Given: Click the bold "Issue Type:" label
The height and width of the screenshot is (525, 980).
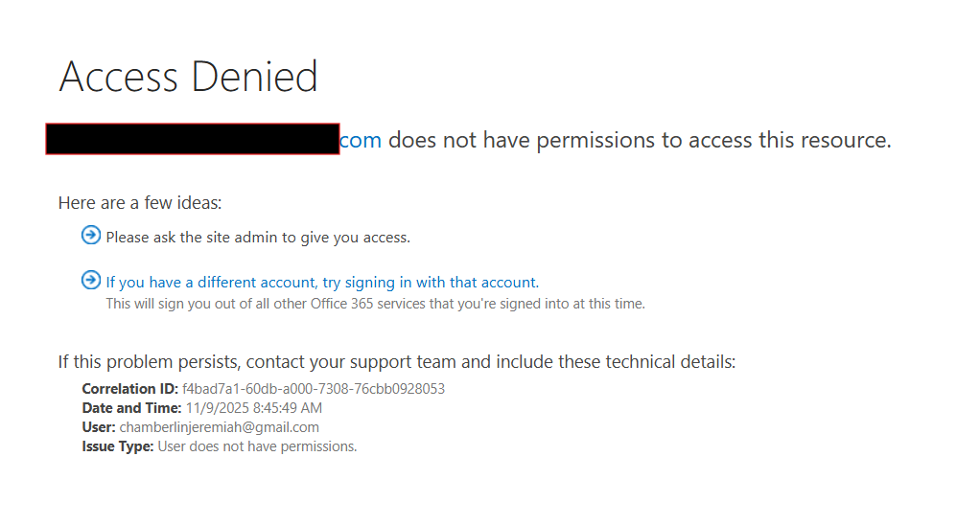Looking at the screenshot, I should [x=117, y=446].
